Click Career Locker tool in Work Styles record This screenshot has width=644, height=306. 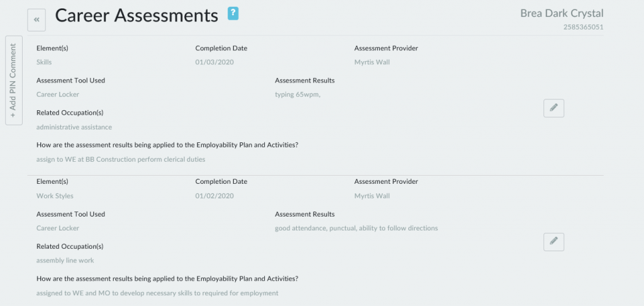tap(58, 228)
